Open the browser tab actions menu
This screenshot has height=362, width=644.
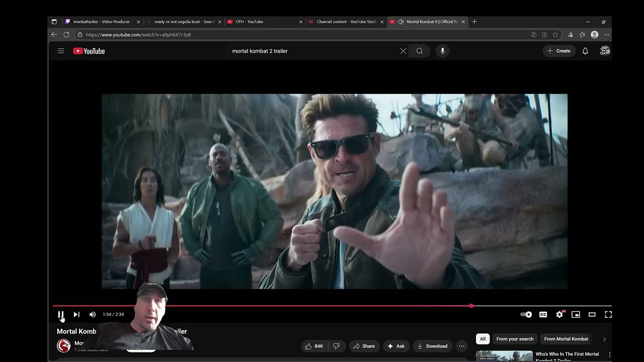[54, 22]
